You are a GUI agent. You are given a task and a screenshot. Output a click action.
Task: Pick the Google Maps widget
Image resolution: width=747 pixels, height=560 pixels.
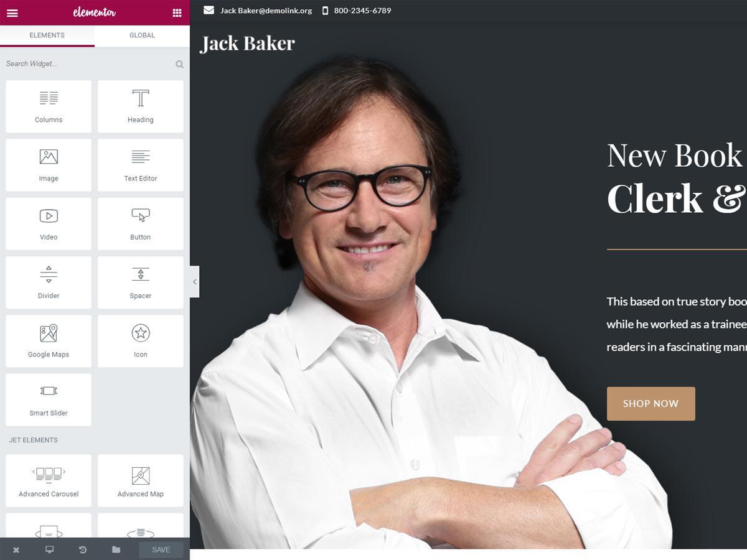tap(49, 341)
